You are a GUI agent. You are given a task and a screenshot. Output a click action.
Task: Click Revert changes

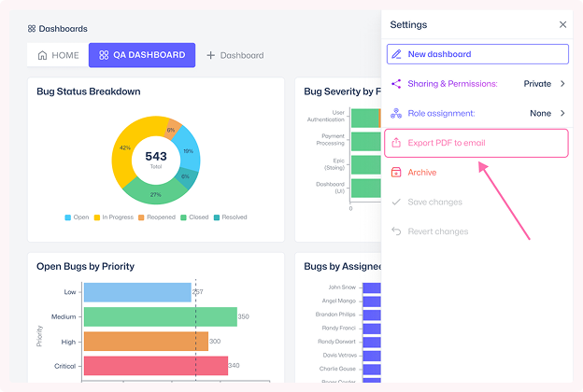[x=477, y=231]
